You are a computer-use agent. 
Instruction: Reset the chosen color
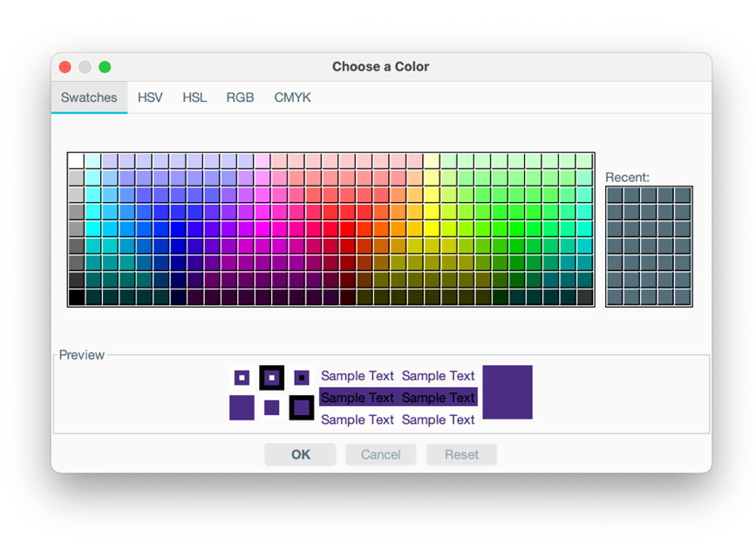pyautogui.click(x=461, y=454)
